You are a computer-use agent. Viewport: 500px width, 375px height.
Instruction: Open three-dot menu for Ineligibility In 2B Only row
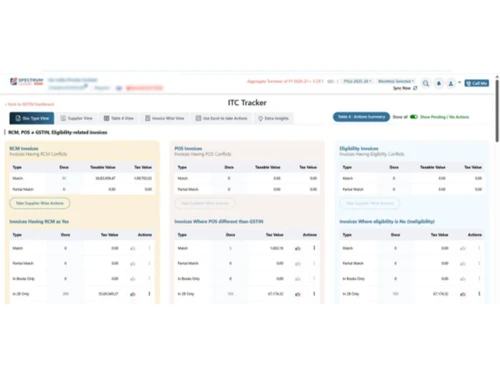click(479, 294)
